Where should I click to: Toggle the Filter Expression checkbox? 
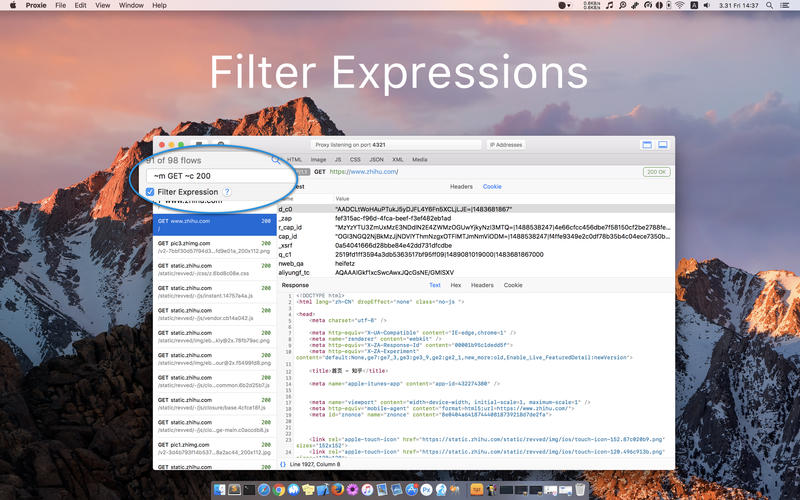pyautogui.click(x=150, y=192)
